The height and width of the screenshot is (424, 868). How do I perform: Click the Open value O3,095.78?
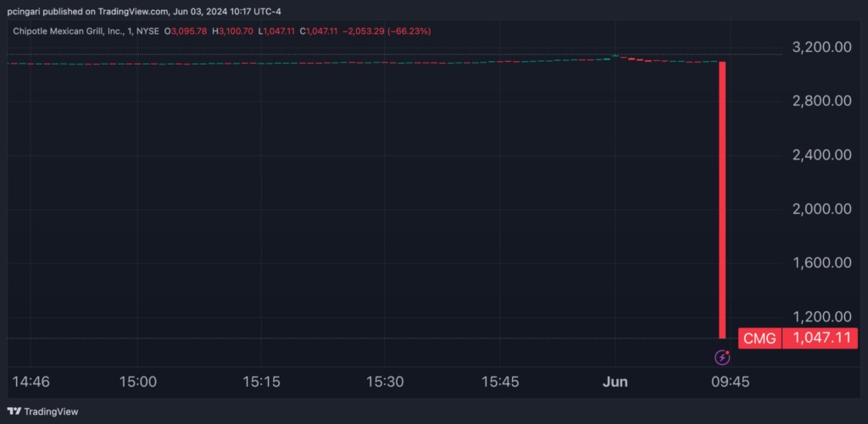click(186, 31)
